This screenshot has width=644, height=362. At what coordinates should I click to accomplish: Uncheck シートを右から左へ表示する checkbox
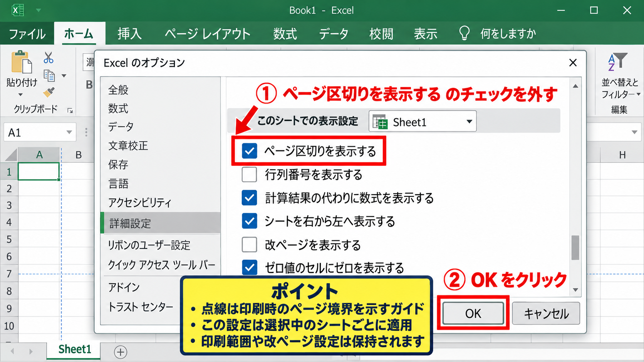249,221
